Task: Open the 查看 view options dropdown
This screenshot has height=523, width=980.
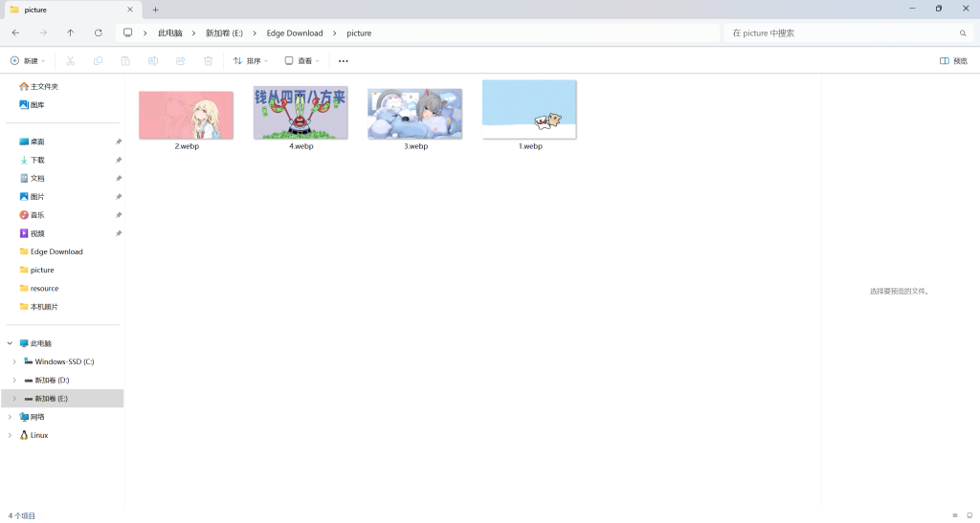Action: [301, 61]
